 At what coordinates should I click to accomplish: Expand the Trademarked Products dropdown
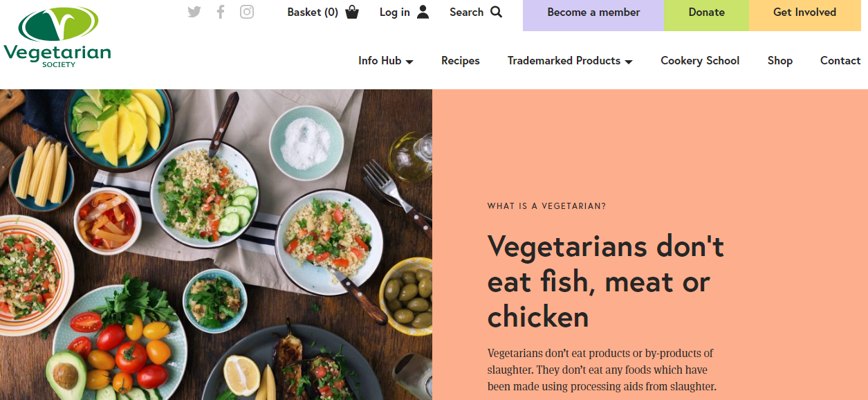point(564,61)
